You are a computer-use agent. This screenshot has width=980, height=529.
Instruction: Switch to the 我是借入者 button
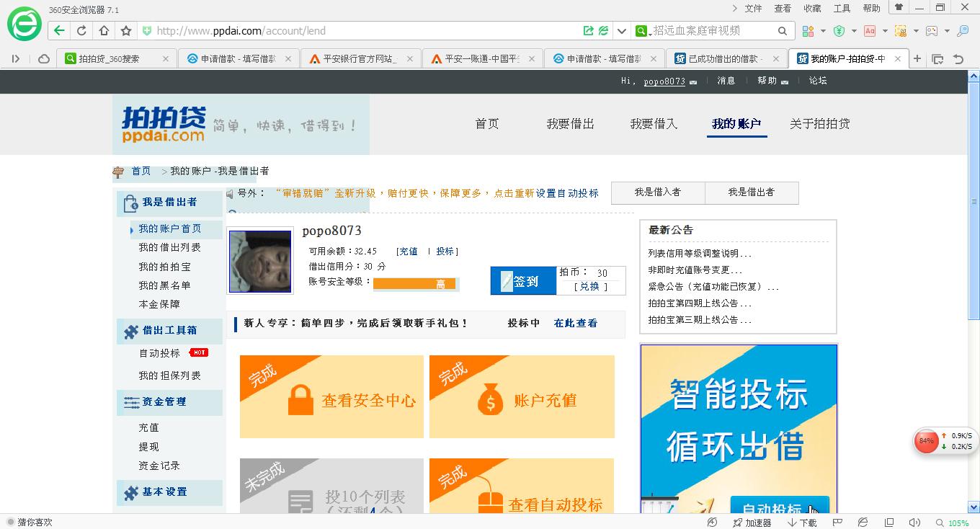[x=658, y=192]
